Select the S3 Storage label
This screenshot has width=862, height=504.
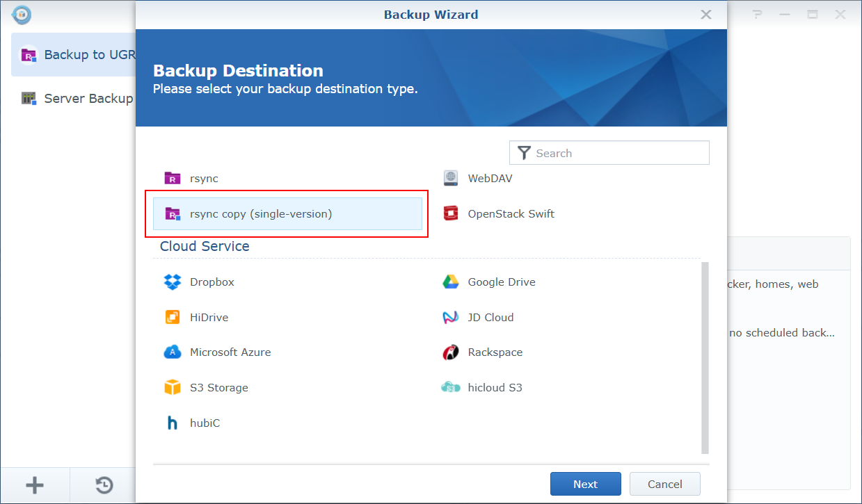tap(219, 388)
